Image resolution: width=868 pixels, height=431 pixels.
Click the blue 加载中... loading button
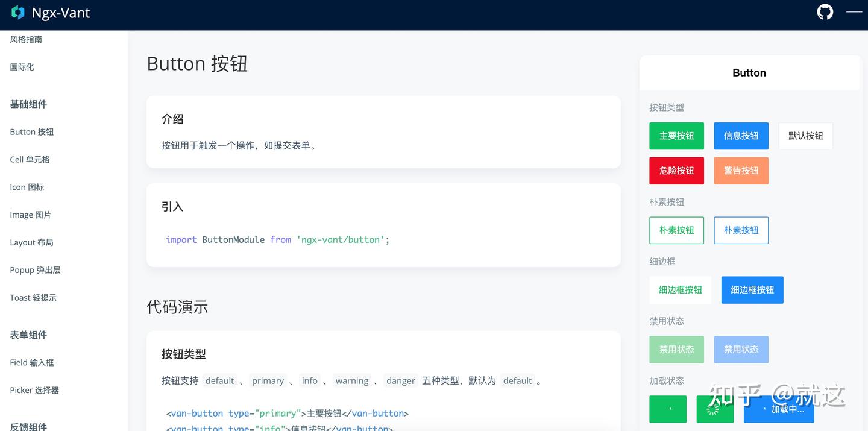click(779, 409)
